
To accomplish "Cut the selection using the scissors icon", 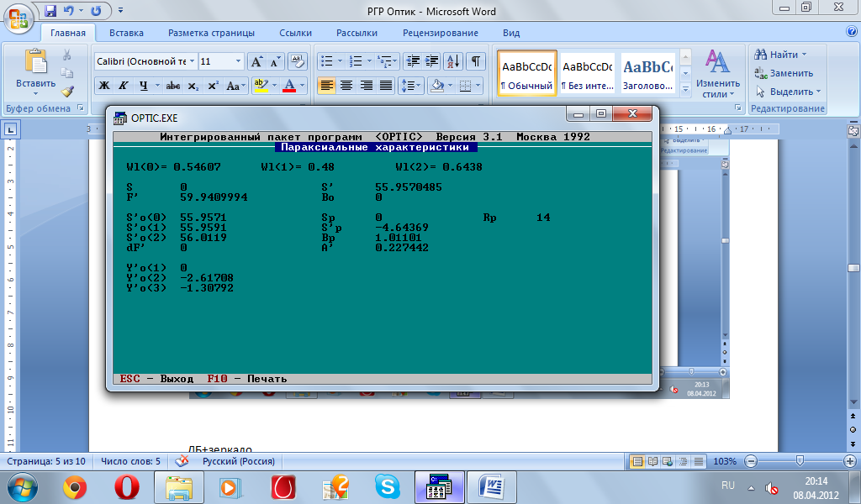I will [67, 55].
